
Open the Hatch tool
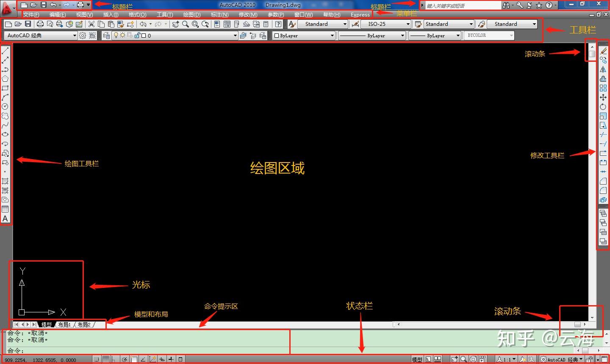5,181
